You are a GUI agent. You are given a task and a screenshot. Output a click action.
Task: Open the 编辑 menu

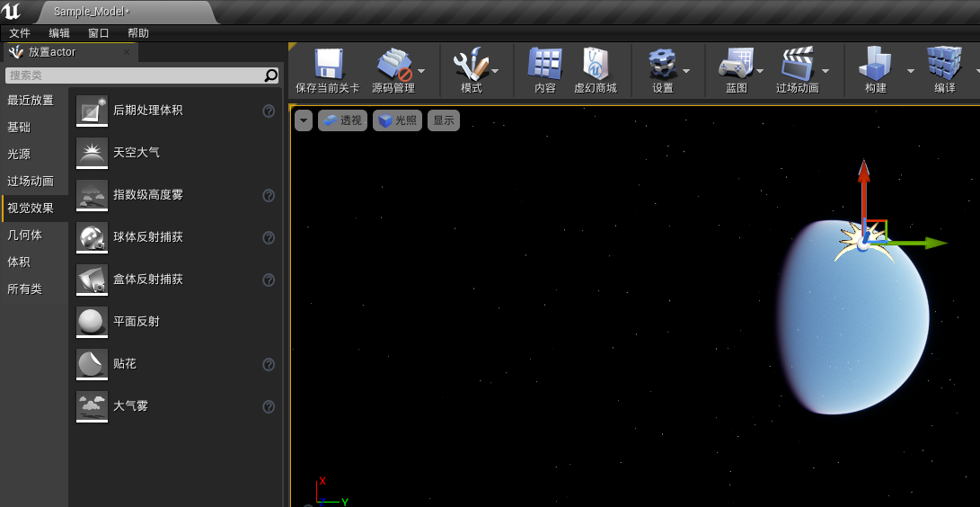[x=59, y=33]
